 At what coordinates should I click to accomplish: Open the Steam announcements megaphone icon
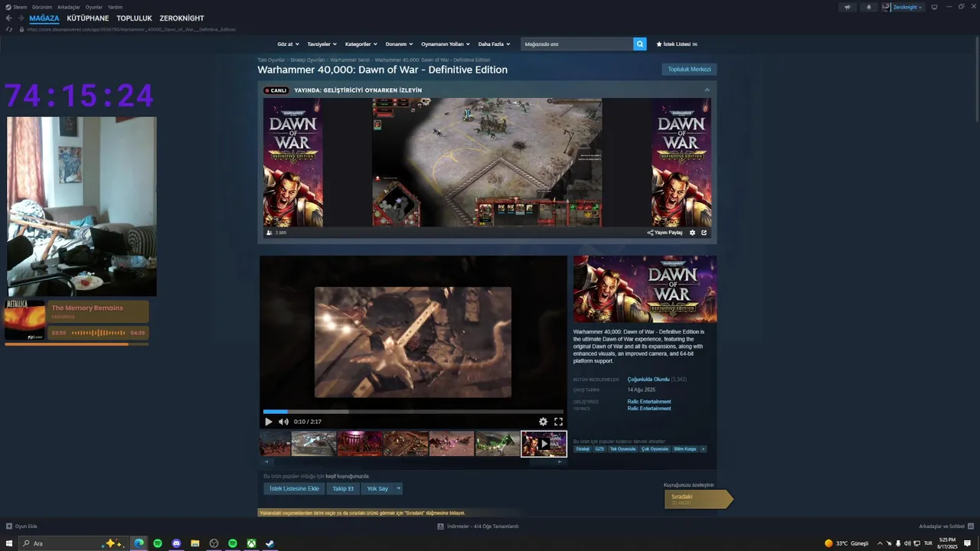(847, 7)
